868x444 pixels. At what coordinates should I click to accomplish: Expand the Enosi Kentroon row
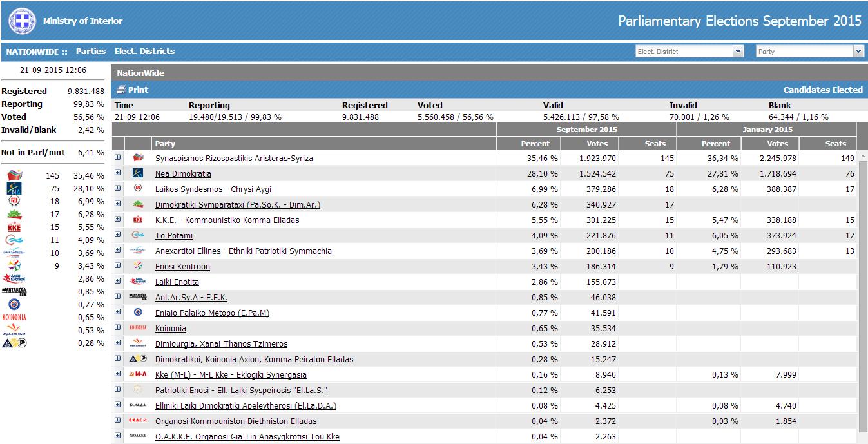[118, 265]
